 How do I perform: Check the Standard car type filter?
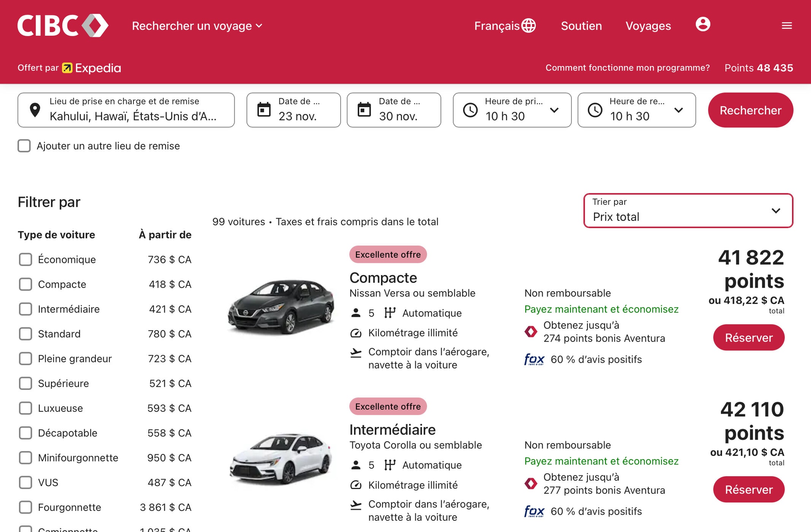25,334
